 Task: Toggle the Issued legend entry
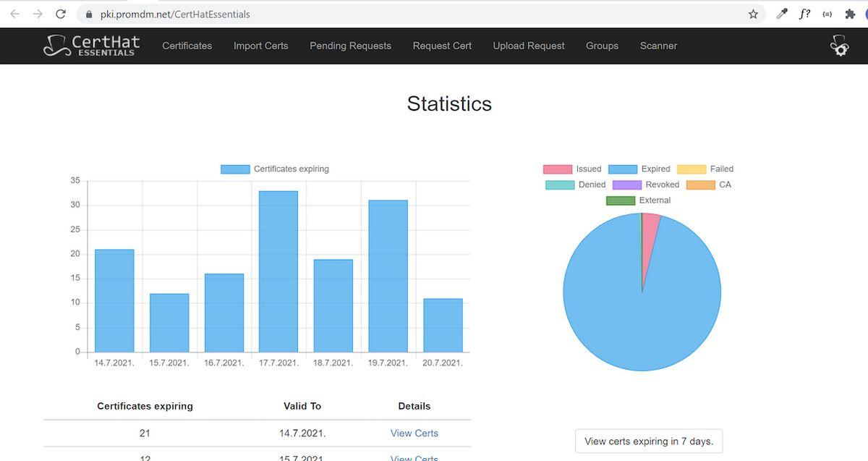(x=572, y=169)
